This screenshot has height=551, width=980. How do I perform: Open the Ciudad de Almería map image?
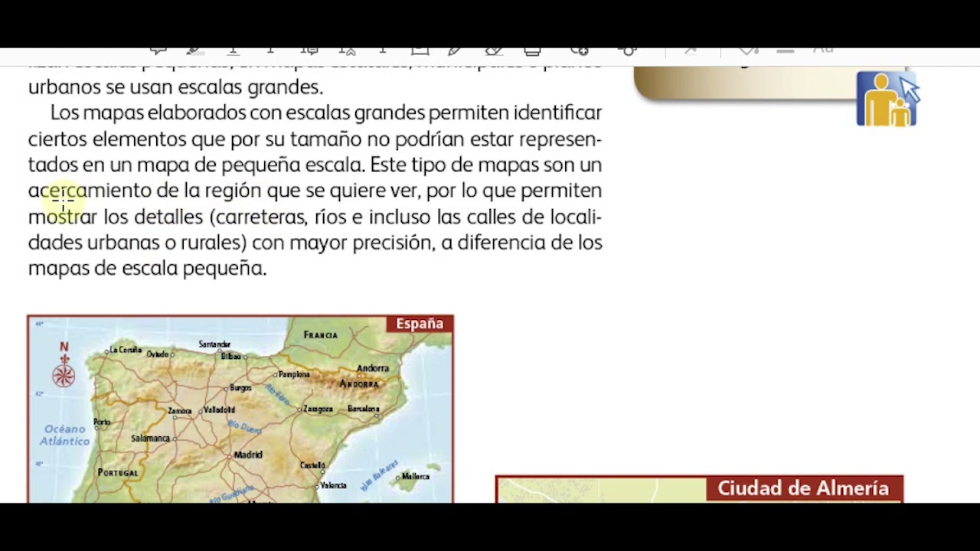point(699,489)
